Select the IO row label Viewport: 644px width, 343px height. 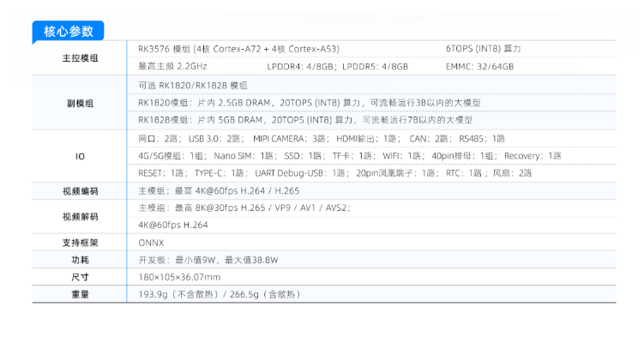(x=80, y=157)
